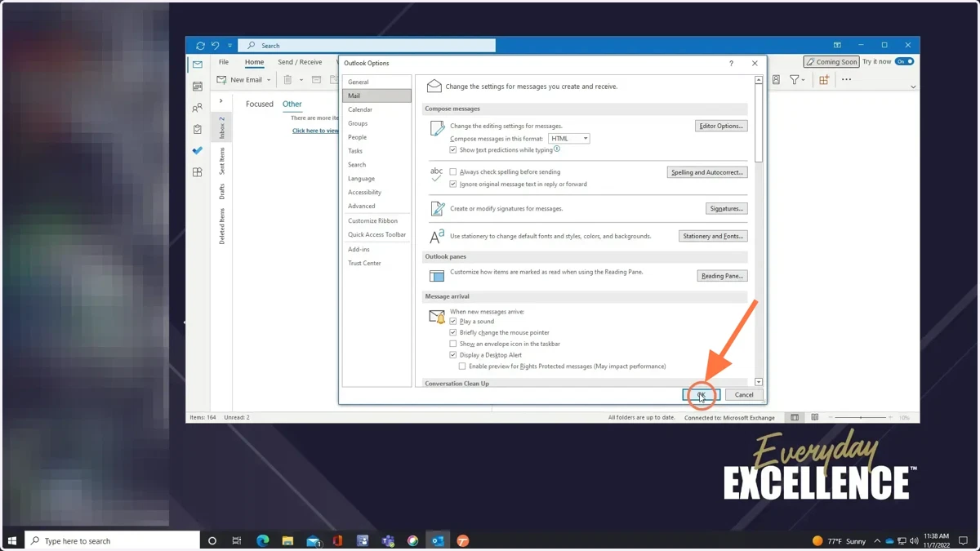
Task: Expand the Delete button dropdown arrow
Action: (x=301, y=80)
